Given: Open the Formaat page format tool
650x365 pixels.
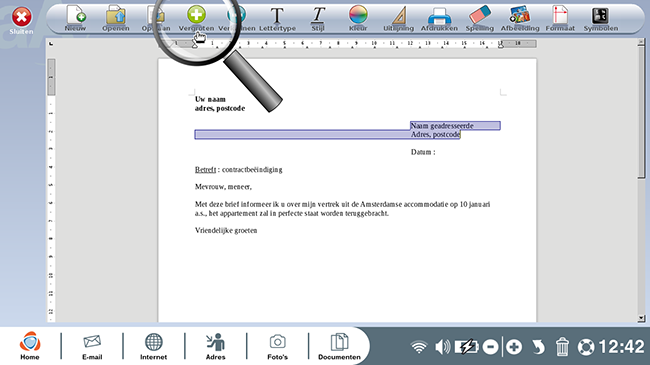Looking at the screenshot, I should pyautogui.click(x=560, y=18).
